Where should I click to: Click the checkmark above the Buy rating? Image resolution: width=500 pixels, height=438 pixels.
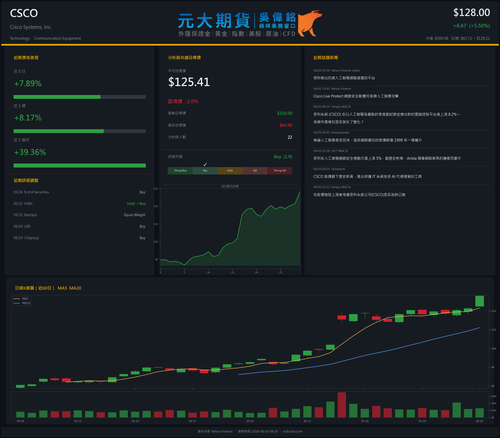point(205,164)
